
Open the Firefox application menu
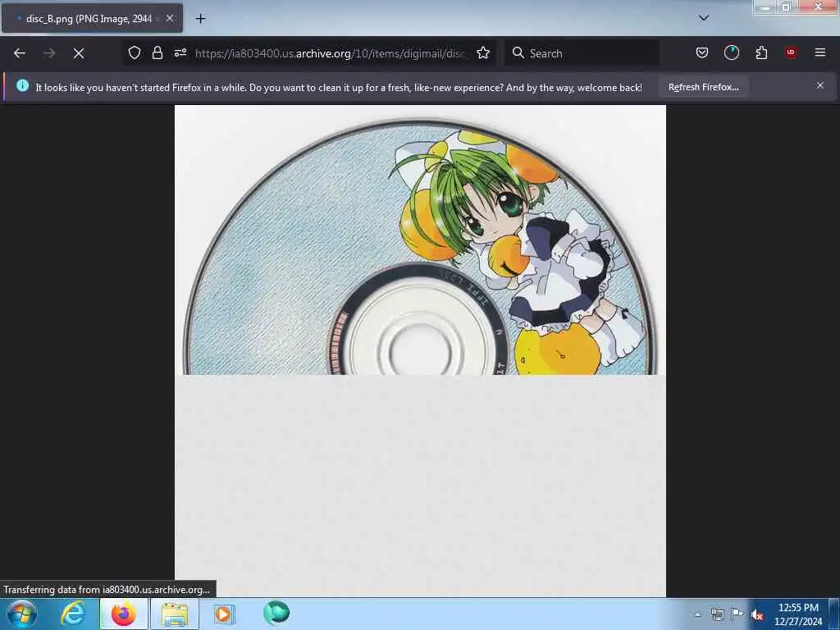(x=820, y=52)
